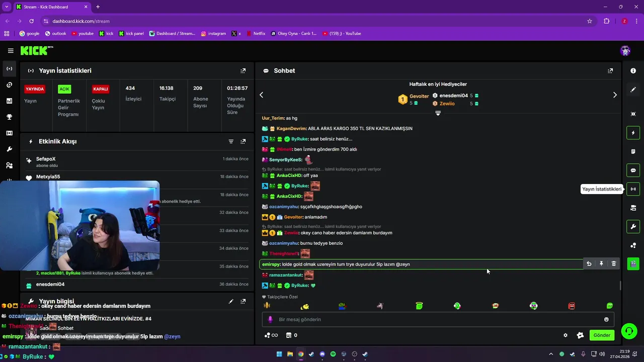
Task: Open the instagram bookmark
Action: tap(213, 34)
